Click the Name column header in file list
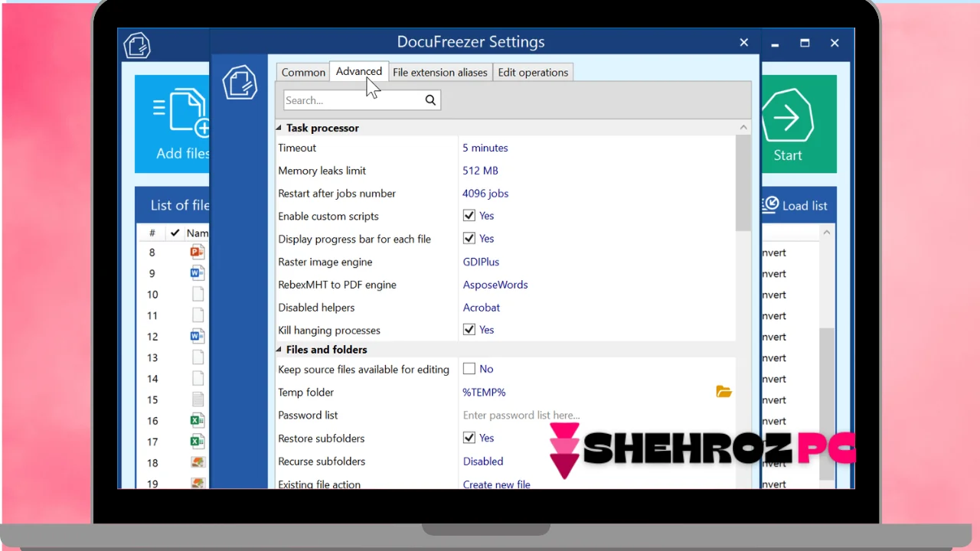Image resolution: width=980 pixels, height=551 pixels. [x=197, y=233]
